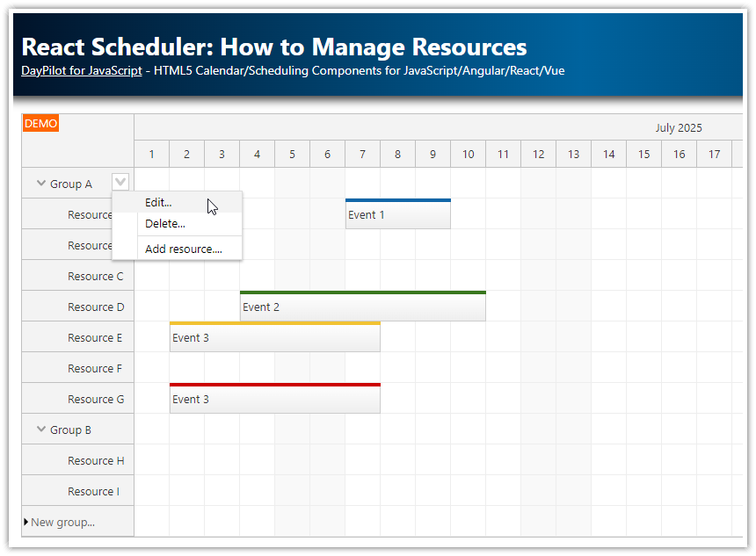
Task: Select Event 1 in the scheduler
Action: pos(397,213)
